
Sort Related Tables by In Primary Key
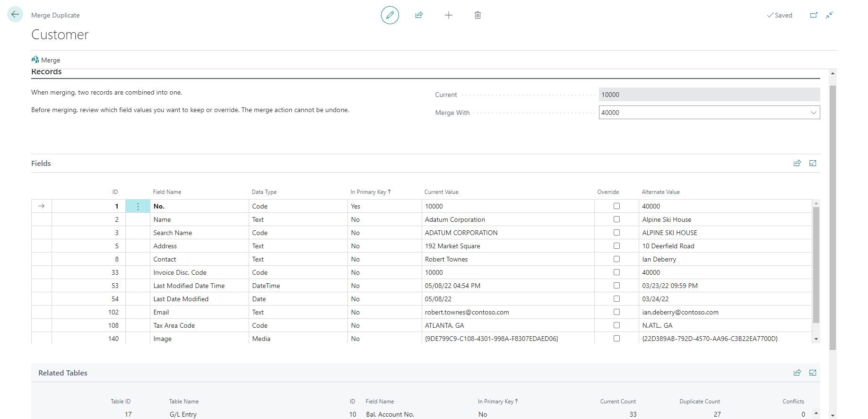pyautogui.click(x=498, y=402)
